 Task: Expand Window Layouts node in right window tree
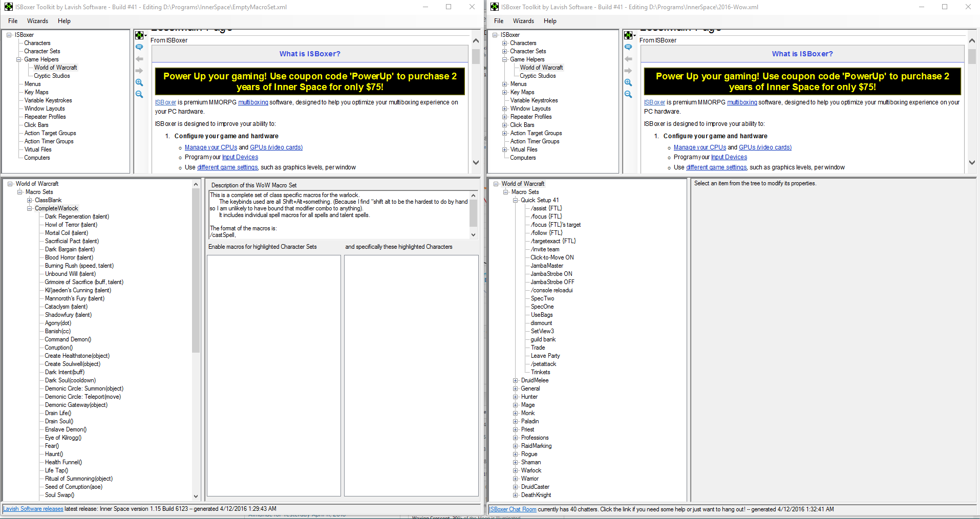(x=505, y=109)
